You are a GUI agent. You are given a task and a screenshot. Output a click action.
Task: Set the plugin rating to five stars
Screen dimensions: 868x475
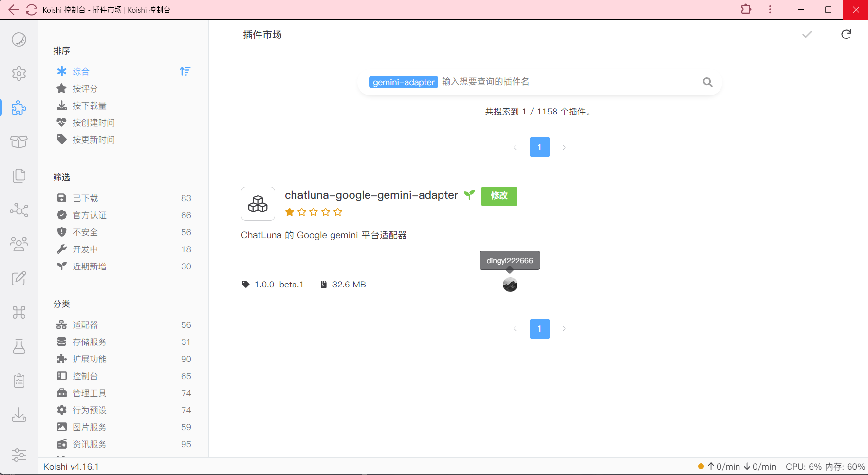(x=338, y=212)
